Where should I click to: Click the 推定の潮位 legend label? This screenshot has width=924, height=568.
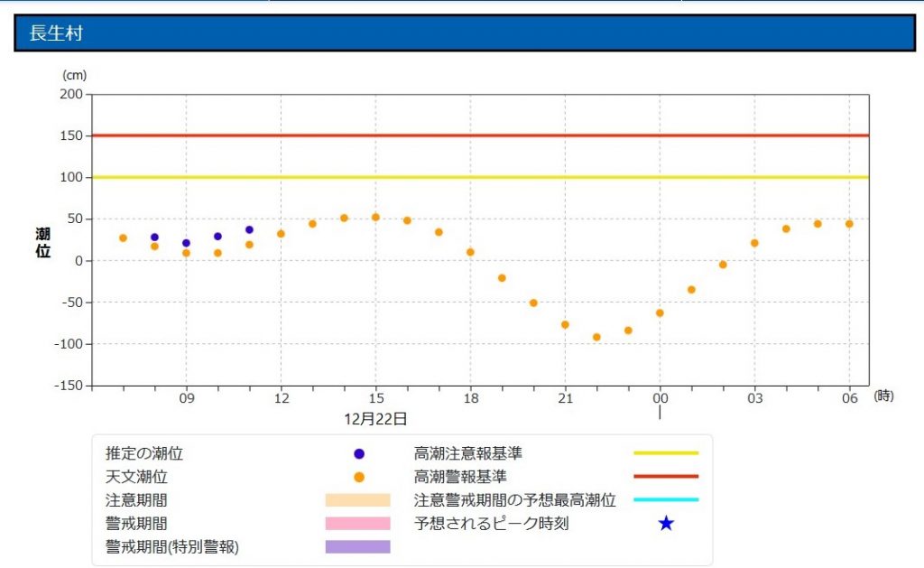(144, 453)
